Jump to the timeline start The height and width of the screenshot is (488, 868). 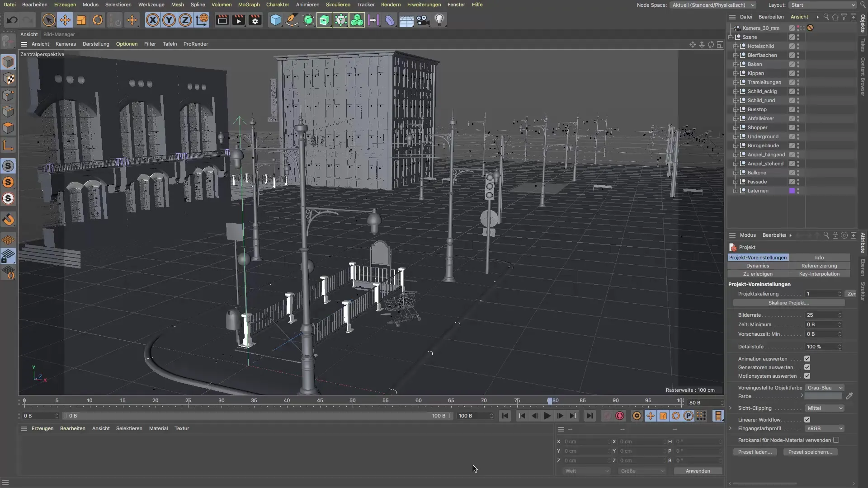(x=505, y=416)
